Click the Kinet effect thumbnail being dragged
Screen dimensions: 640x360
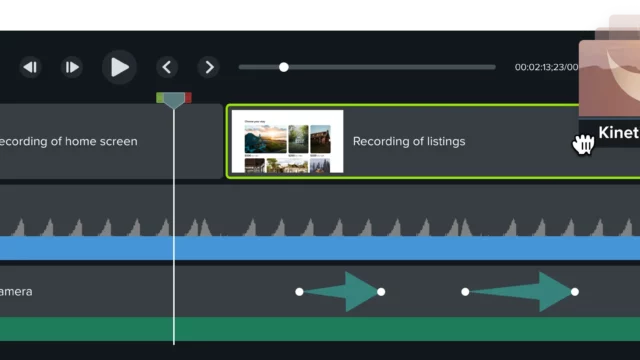(x=609, y=78)
